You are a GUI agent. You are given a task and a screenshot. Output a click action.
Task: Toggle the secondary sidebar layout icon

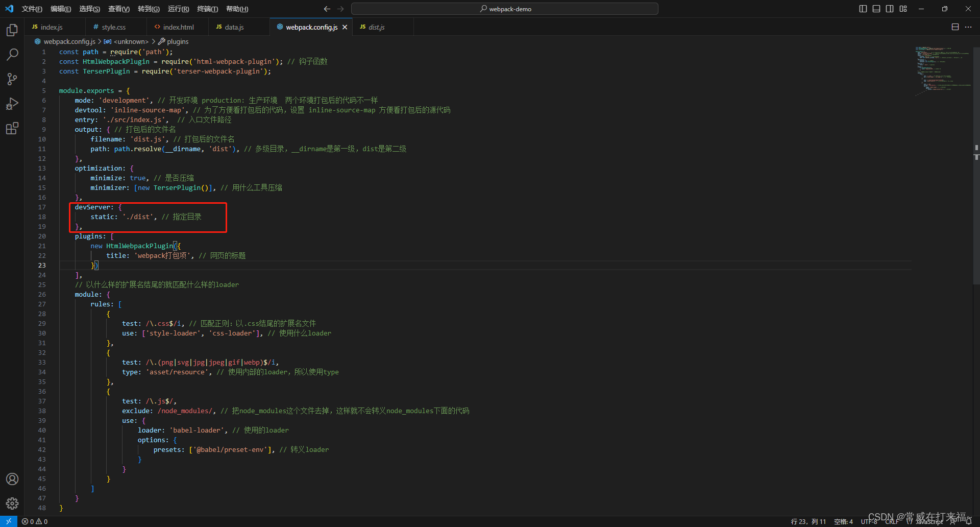[x=890, y=9]
